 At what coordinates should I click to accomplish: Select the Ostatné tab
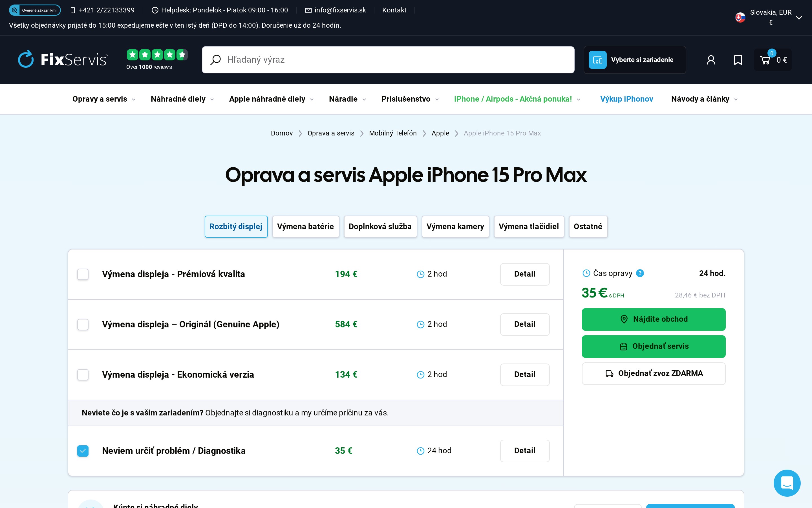pyautogui.click(x=588, y=226)
